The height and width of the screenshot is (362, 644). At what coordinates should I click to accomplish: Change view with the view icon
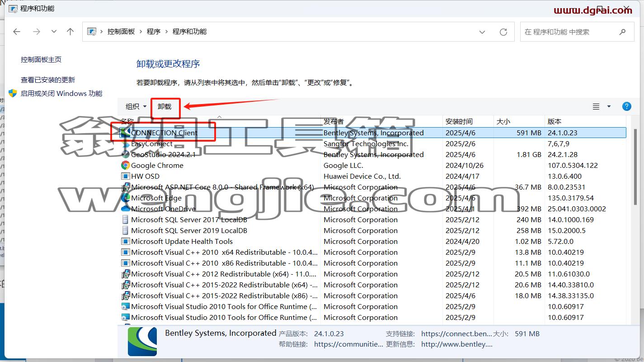tap(596, 107)
